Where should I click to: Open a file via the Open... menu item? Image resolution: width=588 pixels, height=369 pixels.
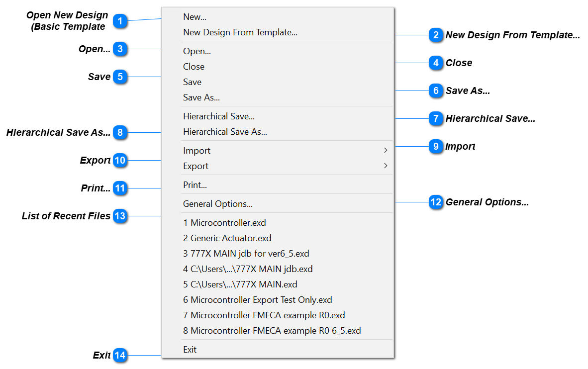click(278, 51)
